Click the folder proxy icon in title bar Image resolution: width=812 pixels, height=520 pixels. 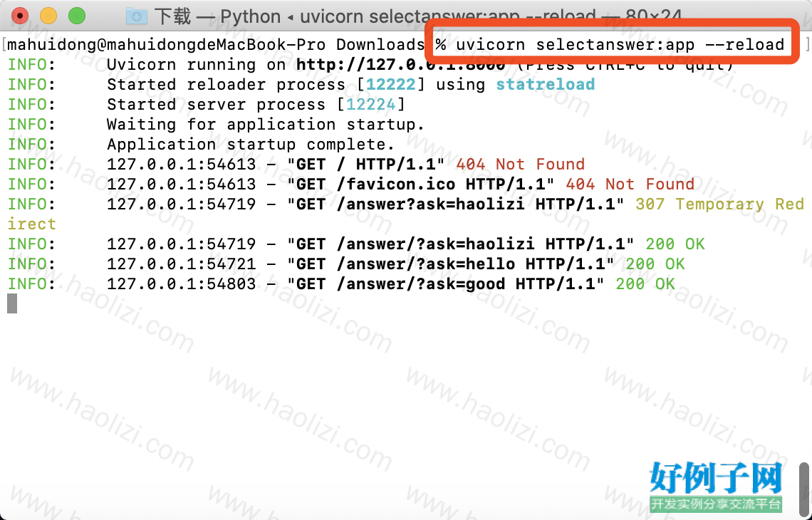click(x=137, y=16)
